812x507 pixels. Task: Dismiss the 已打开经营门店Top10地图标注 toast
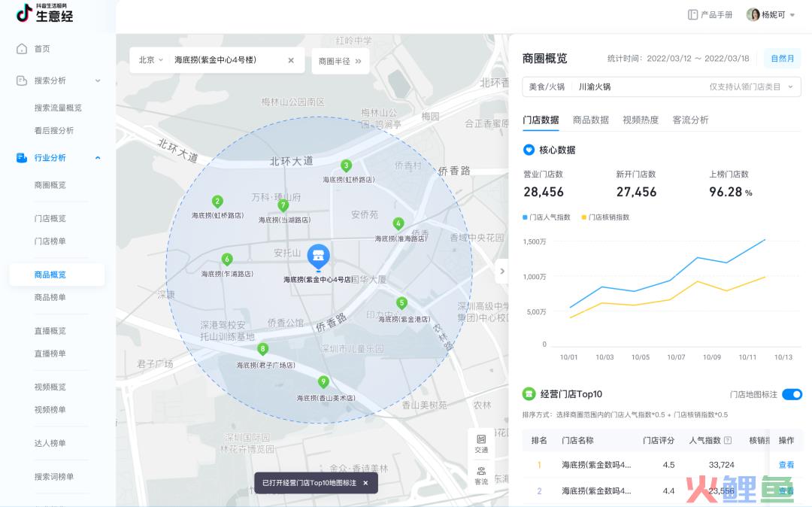[365, 483]
